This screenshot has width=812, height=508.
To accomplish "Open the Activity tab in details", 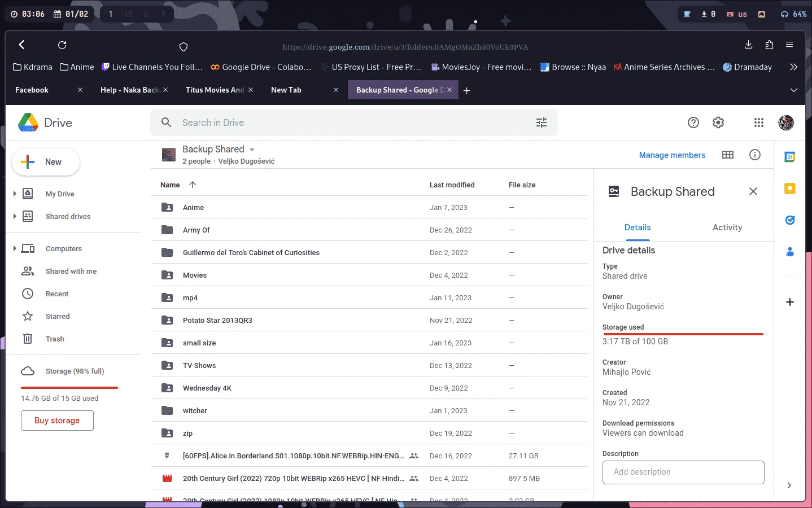I will (x=727, y=227).
